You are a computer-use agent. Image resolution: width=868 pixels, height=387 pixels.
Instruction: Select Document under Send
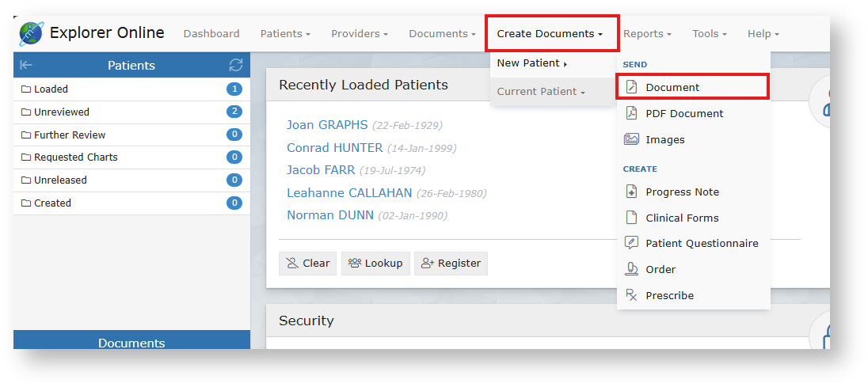(x=672, y=87)
